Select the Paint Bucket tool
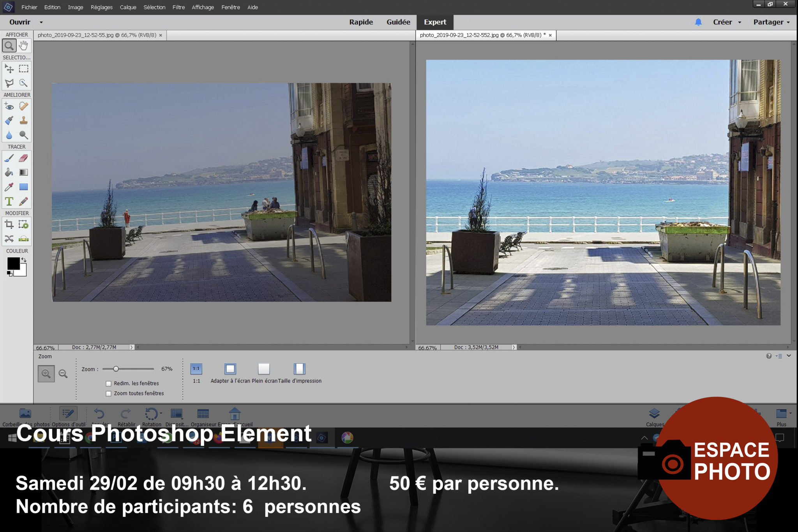798x532 pixels. click(x=9, y=172)
